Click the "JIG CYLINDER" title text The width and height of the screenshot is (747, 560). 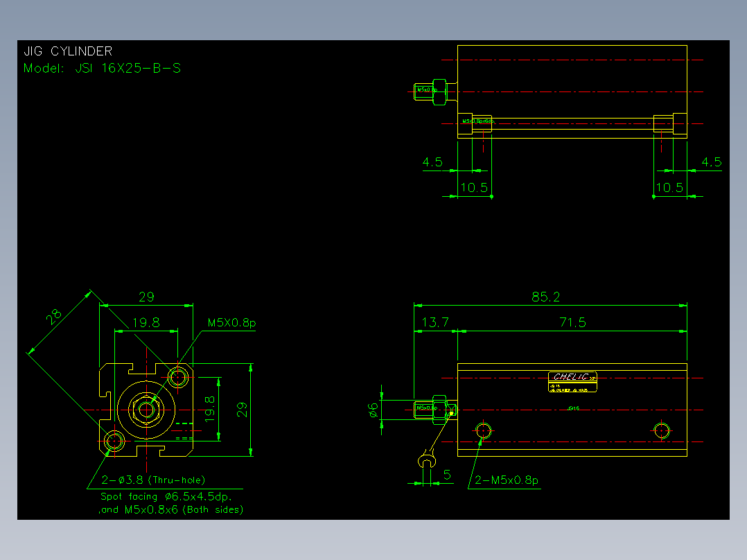point(68,51)
